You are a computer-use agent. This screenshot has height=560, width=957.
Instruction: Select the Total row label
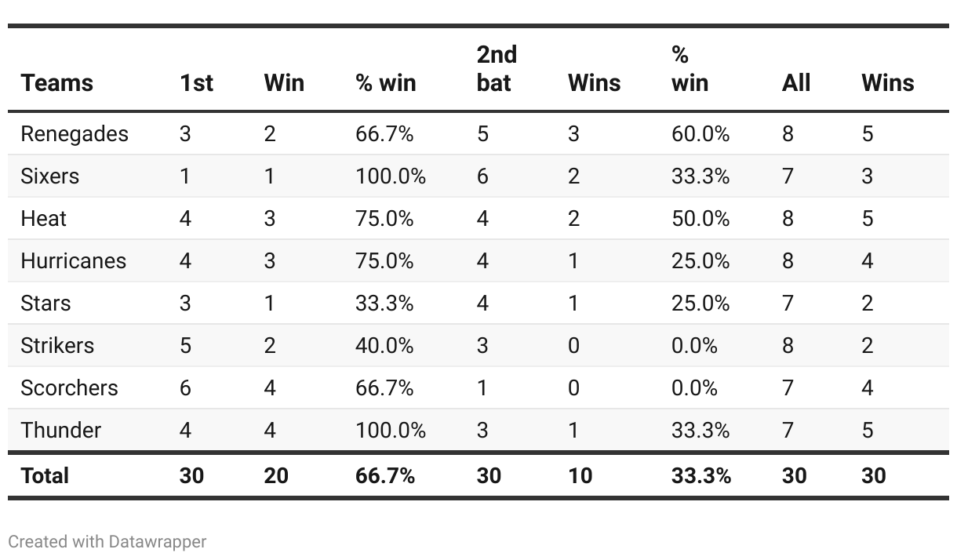click(45, 475)
